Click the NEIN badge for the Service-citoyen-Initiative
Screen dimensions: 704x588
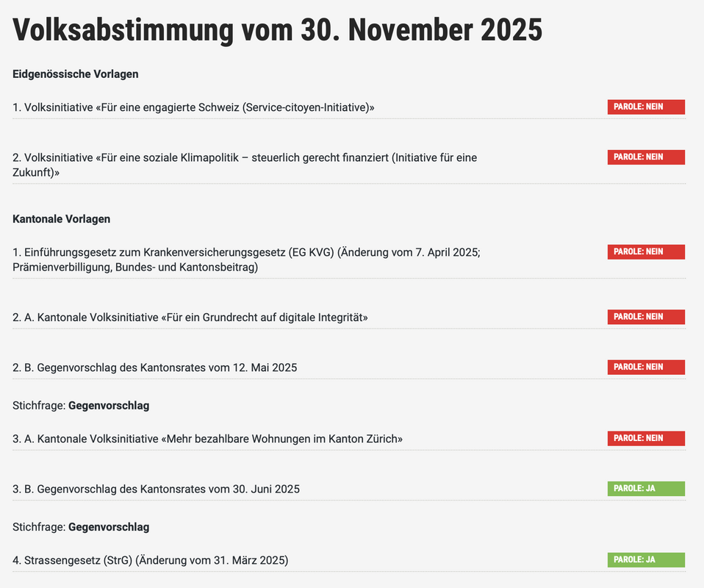click(x=646, y=107)
